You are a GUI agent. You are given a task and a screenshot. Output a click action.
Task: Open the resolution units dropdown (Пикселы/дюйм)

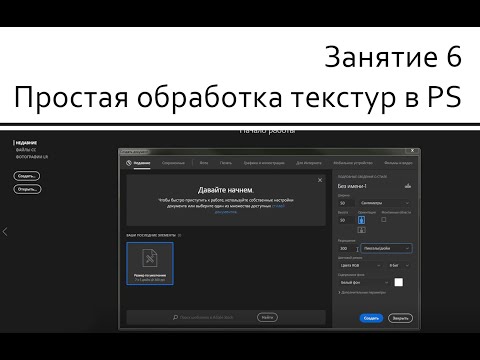[386, 248]
